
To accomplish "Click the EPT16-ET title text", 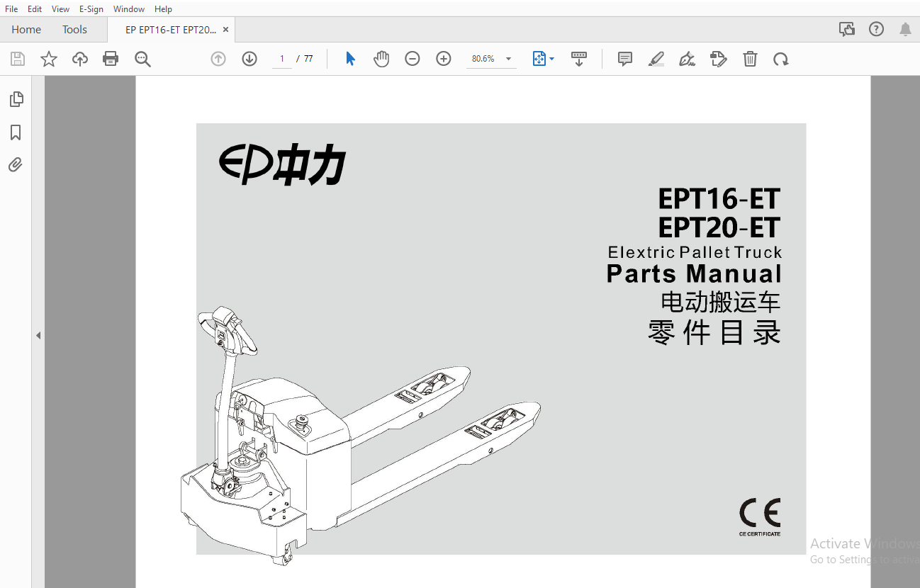I will [x=719, y=198].
